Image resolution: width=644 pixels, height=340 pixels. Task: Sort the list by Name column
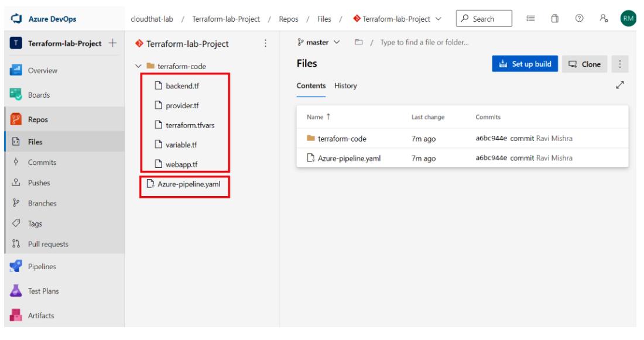tap(318, 117)
